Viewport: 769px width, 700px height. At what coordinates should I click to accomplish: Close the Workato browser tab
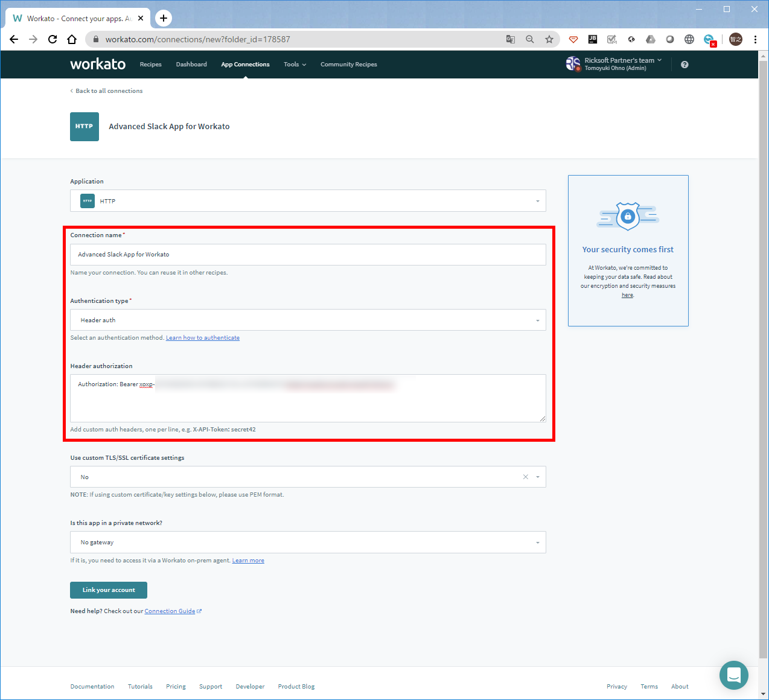coord(141,18)
